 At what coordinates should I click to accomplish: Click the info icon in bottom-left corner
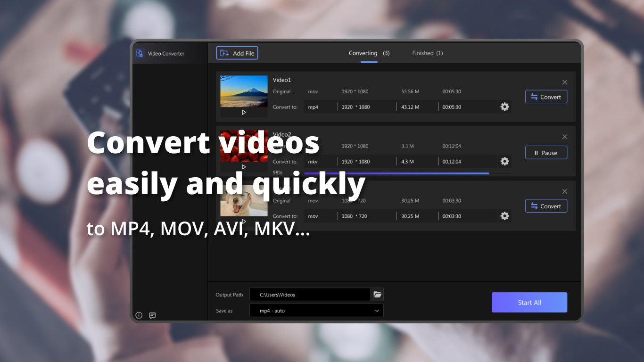pyautogui.click(x=139, y=315)
